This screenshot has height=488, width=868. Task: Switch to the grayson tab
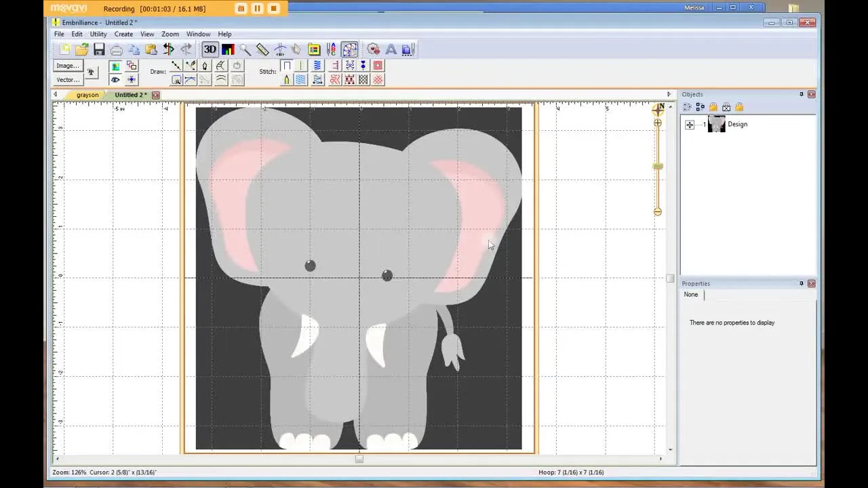tap(87, 95)
